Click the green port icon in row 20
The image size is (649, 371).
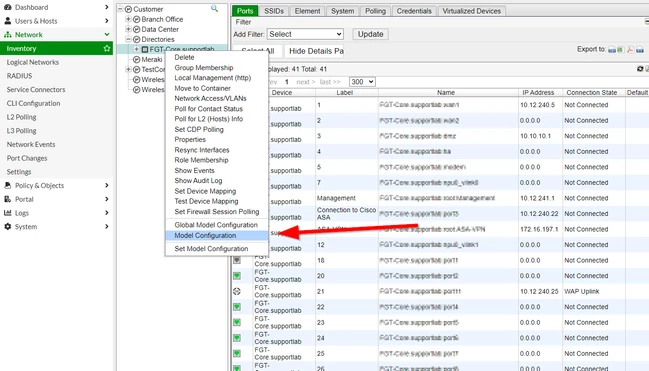(x=237, y=276)
